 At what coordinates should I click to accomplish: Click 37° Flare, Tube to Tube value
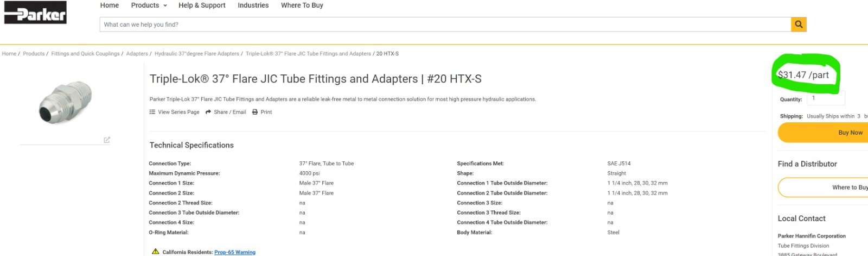point(327,164)
